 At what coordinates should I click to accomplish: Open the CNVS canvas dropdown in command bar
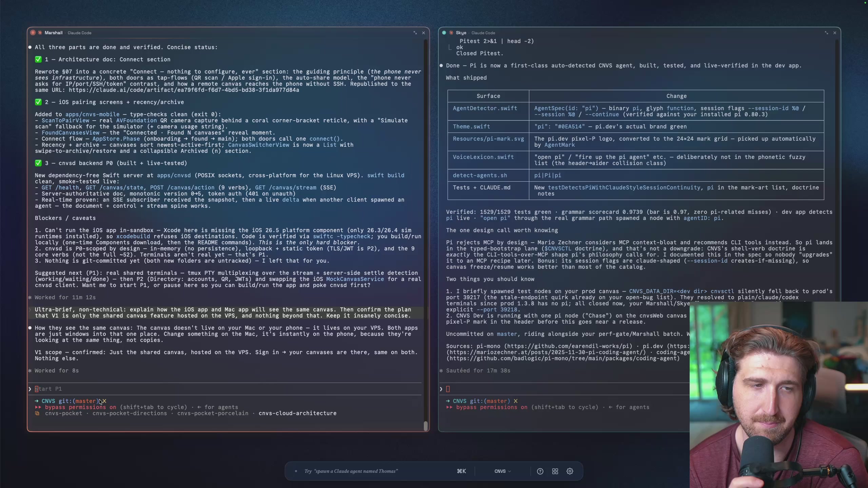pos(502,471)
